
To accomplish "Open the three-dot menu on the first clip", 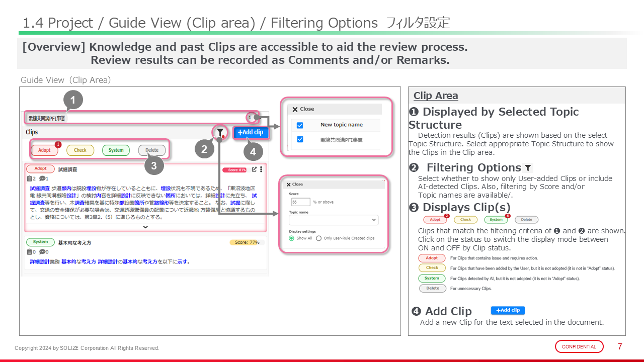I will 261,170.
